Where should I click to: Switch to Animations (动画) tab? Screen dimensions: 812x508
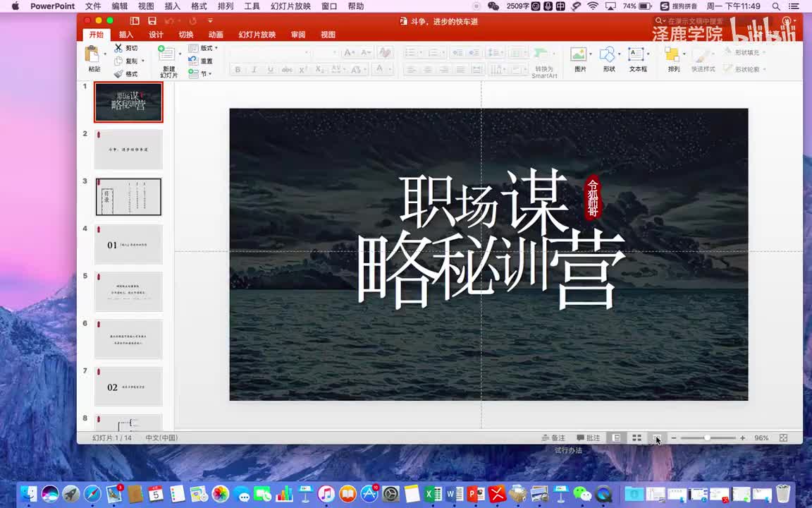pyautogui.click(x=216, y=35)
